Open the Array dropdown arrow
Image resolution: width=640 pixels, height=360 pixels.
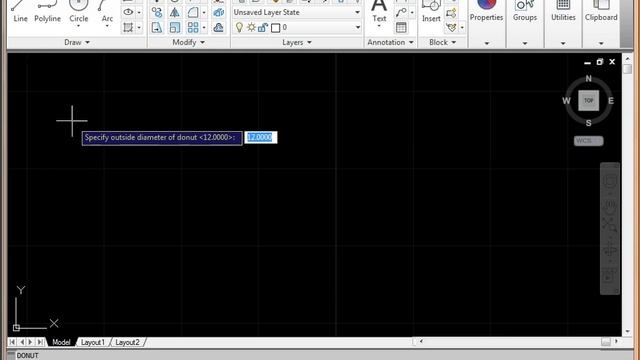204,28
